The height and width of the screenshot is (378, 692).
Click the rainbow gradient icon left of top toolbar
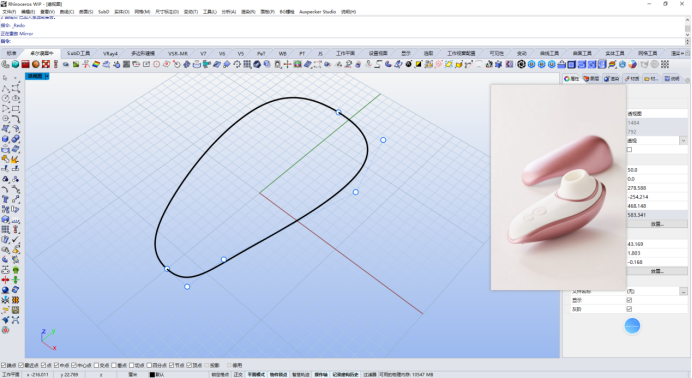(x=96, y=64)
